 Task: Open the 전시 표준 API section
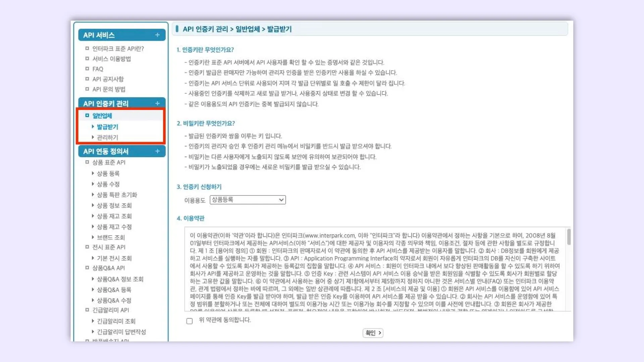(109, 247)
